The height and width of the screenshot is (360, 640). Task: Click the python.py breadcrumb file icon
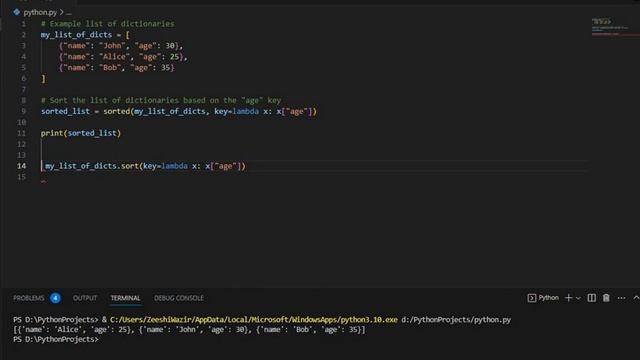coord(16,12)
